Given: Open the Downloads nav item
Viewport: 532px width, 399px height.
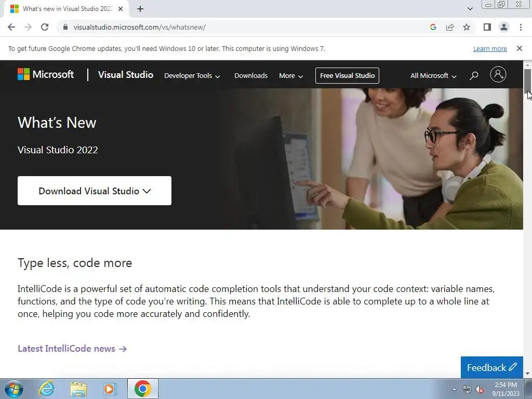Looking at the screenshot, I should (251, 76).
